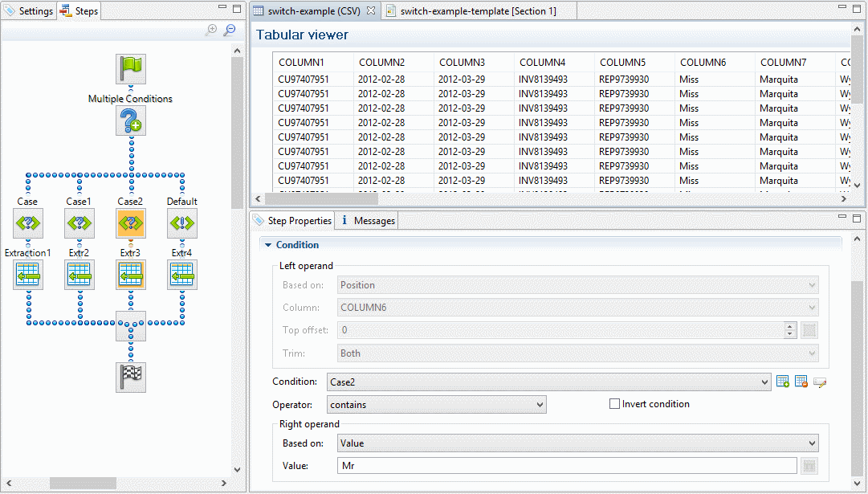Viewport: 868px width, 494px height.
Task: Click the Default case node icon
Action: pos(182,223)
